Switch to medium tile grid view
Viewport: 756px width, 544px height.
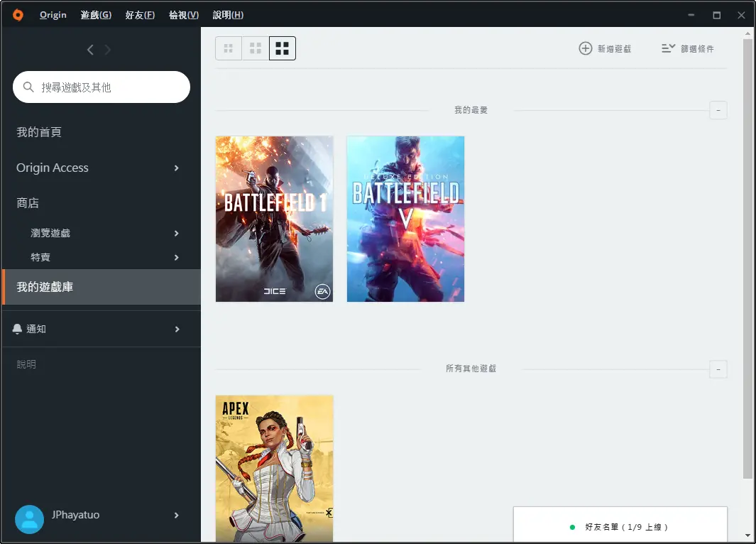pos(255,48)
